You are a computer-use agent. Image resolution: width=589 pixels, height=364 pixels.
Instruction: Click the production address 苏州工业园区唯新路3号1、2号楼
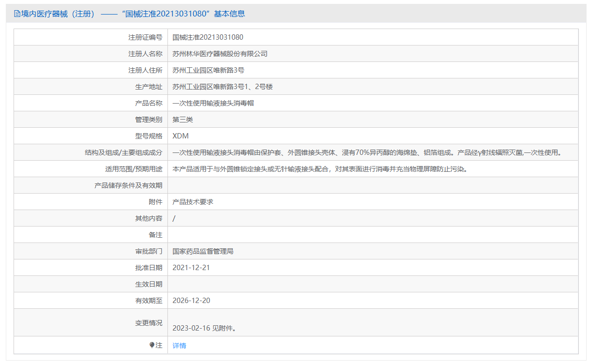pyautogui.click(x=223, y=87)
